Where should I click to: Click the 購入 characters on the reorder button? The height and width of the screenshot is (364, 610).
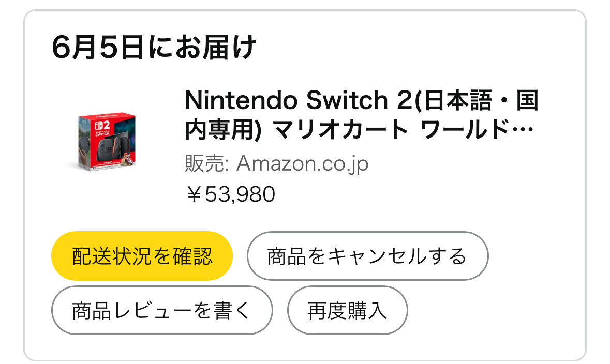[367, 311]
